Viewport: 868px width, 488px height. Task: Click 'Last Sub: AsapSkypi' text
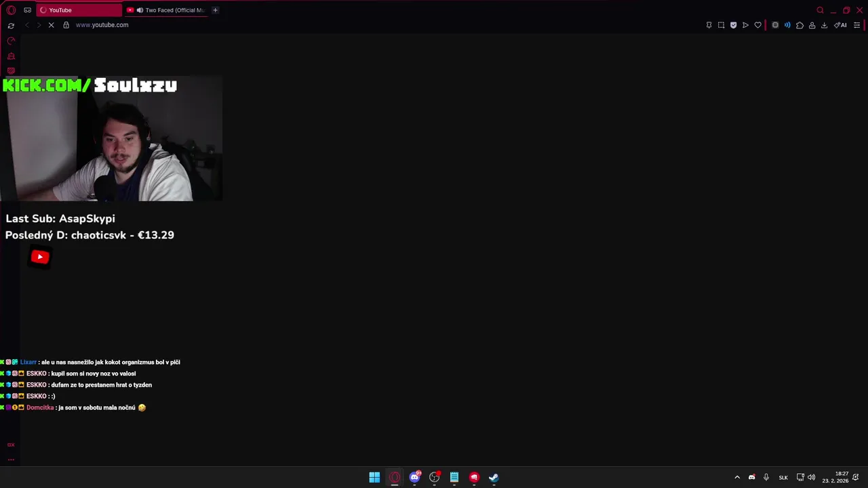(x=60, y=218)
